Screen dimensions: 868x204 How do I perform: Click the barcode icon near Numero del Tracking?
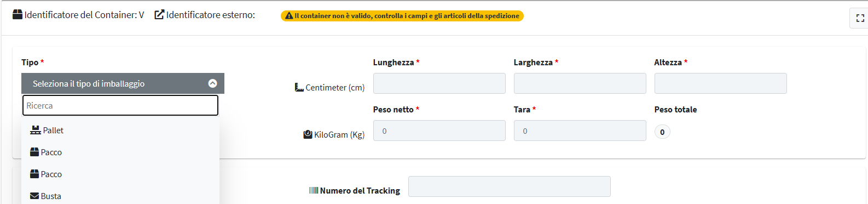314,190
